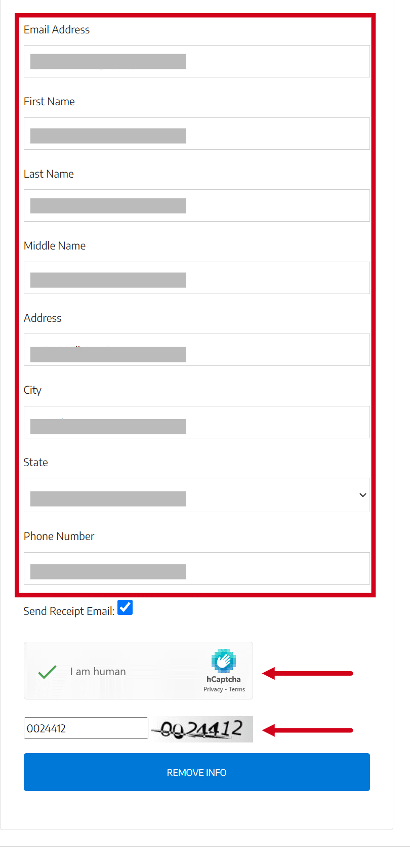Open the hCaptcha Privacy link
The image size is (410, 868).
tap(213, 689)
